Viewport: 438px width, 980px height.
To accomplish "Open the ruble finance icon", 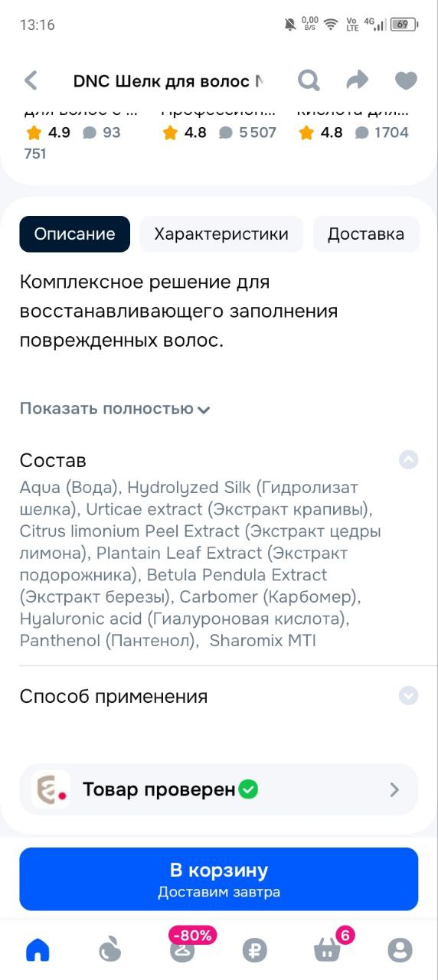I will [x=255, y=950].
